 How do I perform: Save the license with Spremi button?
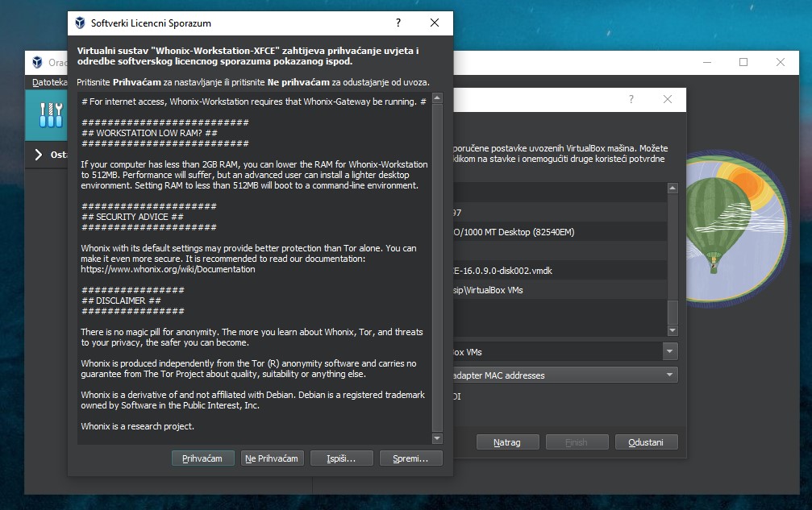point(411,458)
